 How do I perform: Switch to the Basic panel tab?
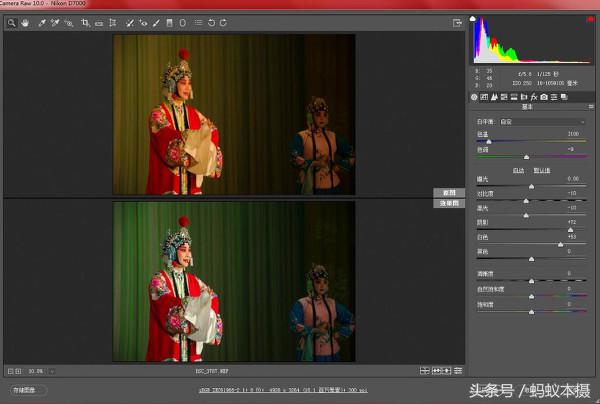coord(474,97)
